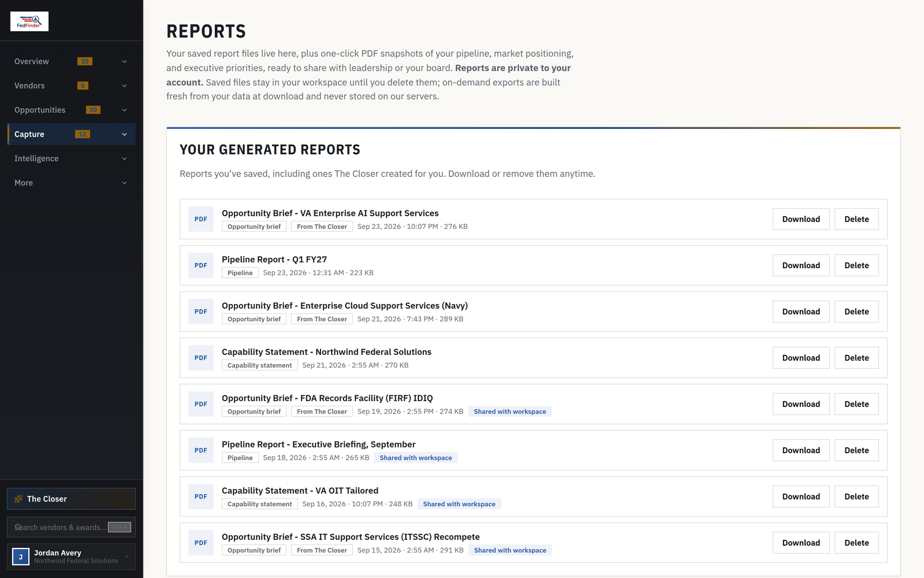
Task: Click title 'Pipeline Report - Executive Briefing, September'
Action: coord(319,444)
